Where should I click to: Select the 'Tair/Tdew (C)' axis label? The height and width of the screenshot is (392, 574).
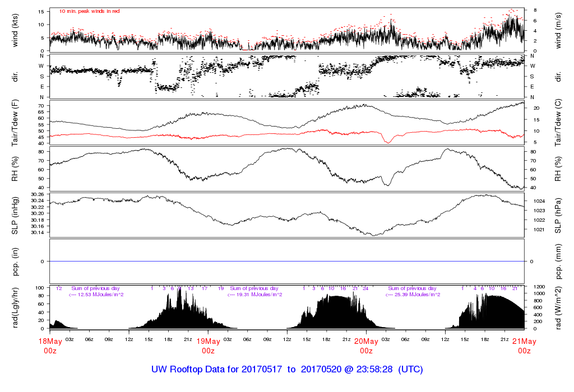click(558, 122)
